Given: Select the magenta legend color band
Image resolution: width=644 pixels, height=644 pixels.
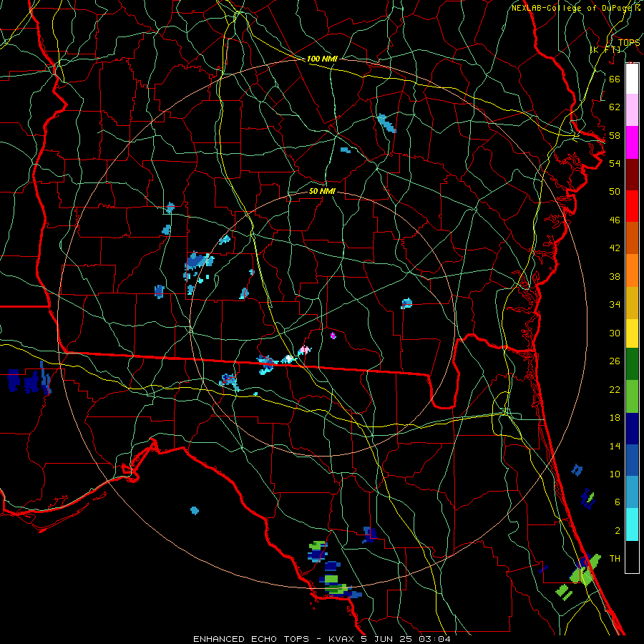Looking at the screenshot, I should [632, 142].
